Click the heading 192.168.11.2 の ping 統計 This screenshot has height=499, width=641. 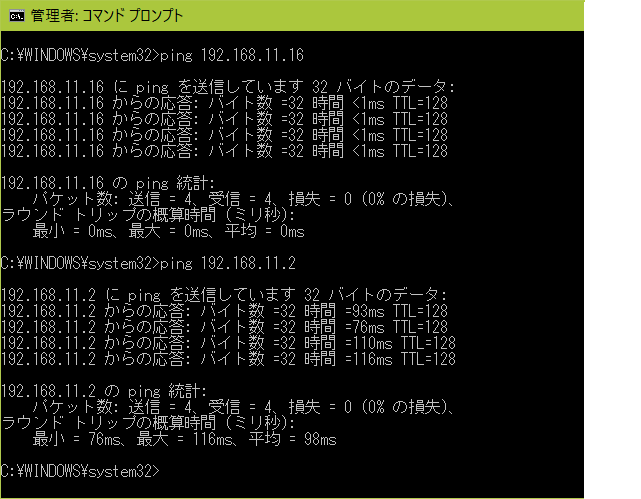104,391
